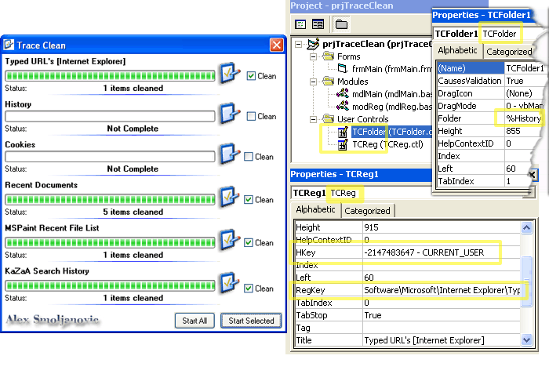Open Alphabetic tab in TCFolder1 properties
This screenshot has width=549, height=392.
(x=457, y=51)
